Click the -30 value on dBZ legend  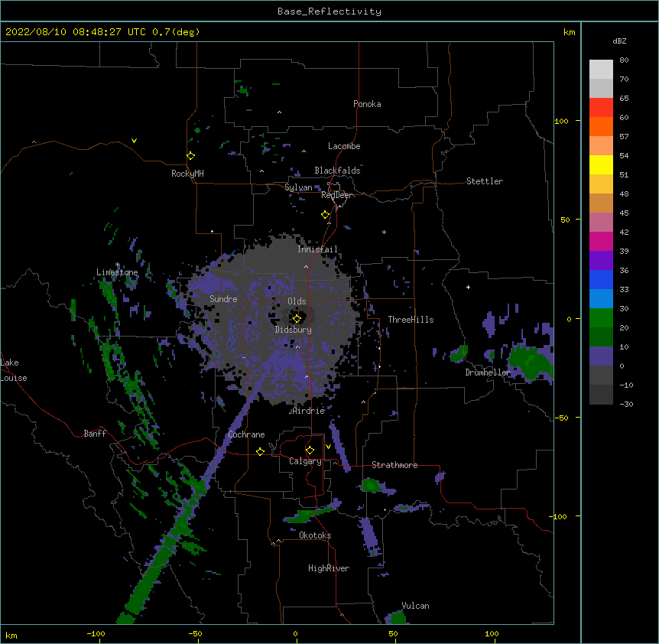pos(626,405)
